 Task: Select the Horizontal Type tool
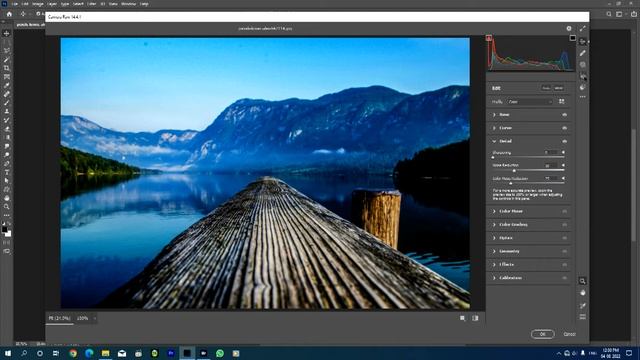[x=7, y=172]
